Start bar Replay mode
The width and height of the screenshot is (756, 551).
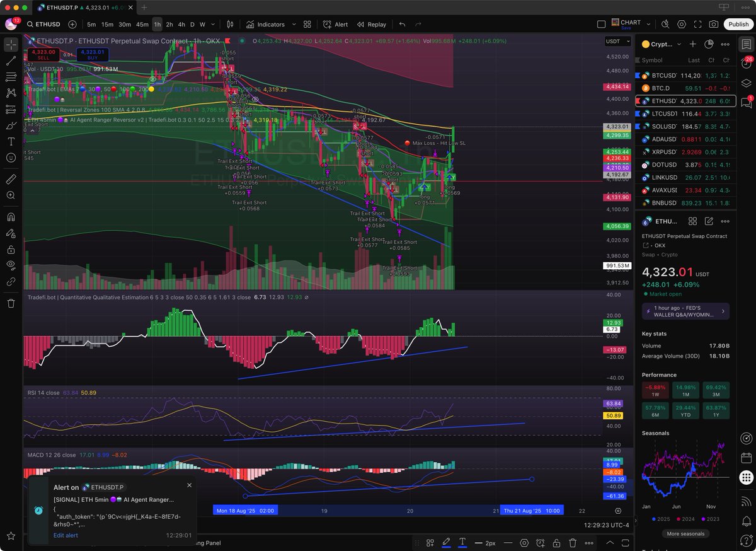point(372,25)
